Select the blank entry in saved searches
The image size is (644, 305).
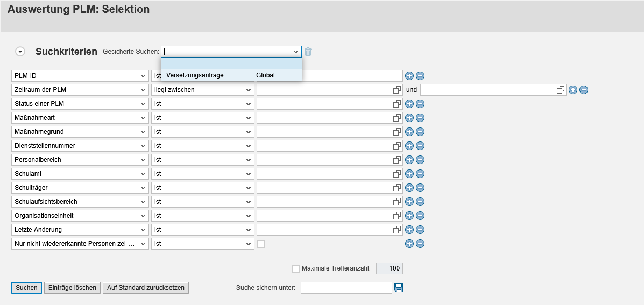pyautogui.click(x=231, y=63)
